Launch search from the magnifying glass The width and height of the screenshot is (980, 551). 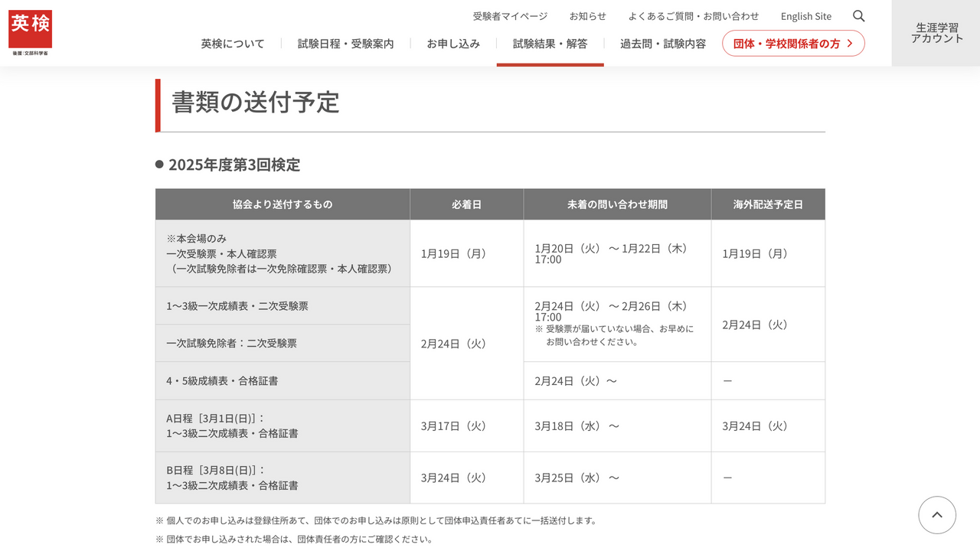[858, 15]
